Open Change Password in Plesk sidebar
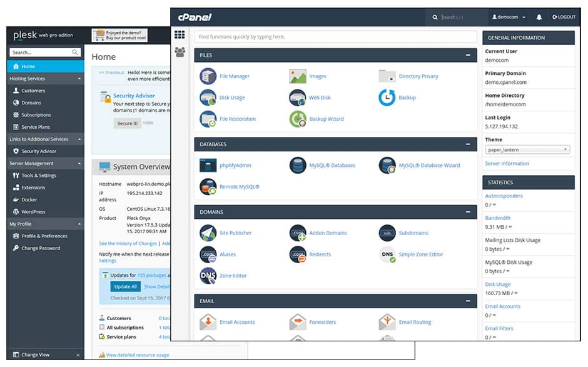 pyautogui.click(x=46, y=248)
